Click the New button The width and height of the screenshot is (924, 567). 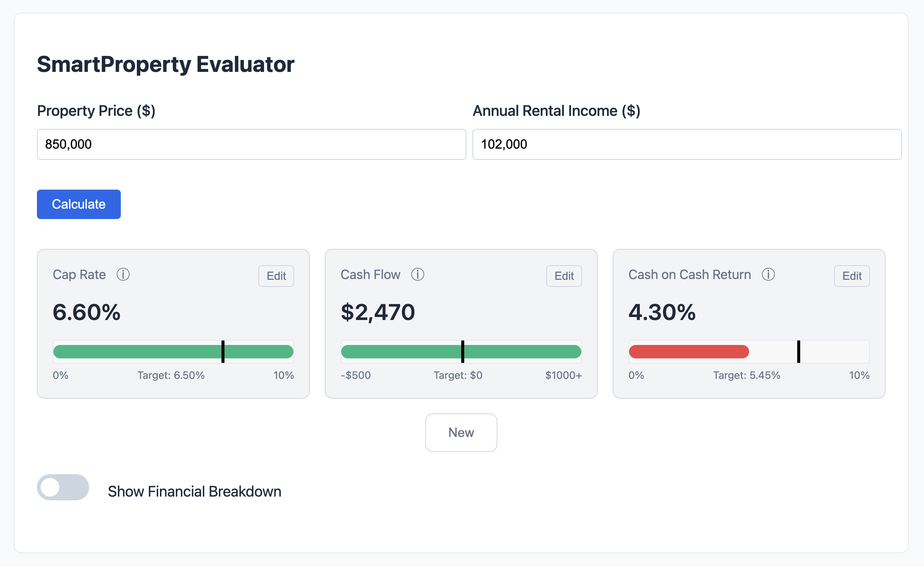tap(461, 433)
